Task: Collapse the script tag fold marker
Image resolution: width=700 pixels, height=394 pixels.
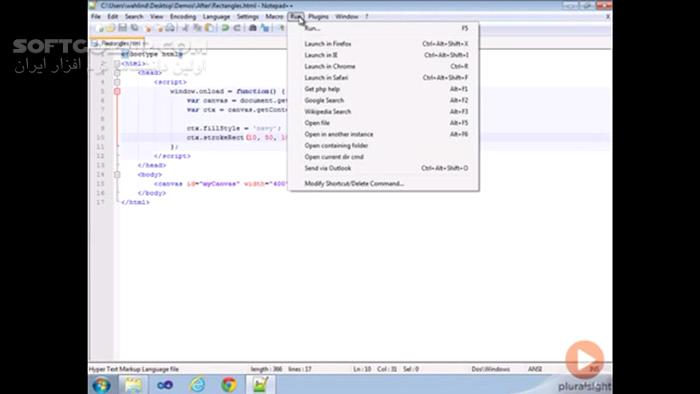Action: tap(117, 82)
